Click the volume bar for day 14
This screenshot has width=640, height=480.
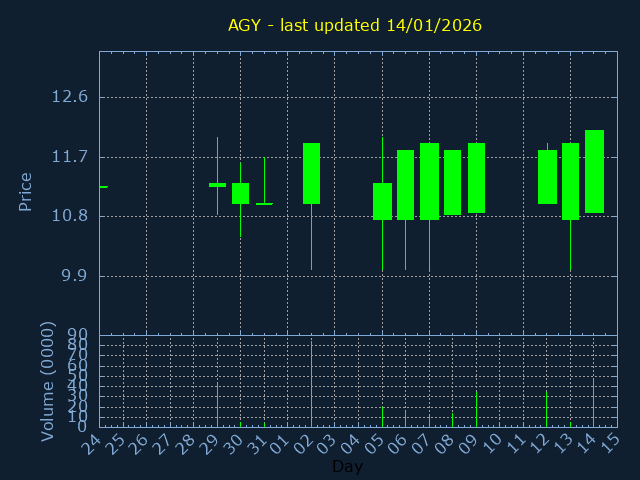594,402
